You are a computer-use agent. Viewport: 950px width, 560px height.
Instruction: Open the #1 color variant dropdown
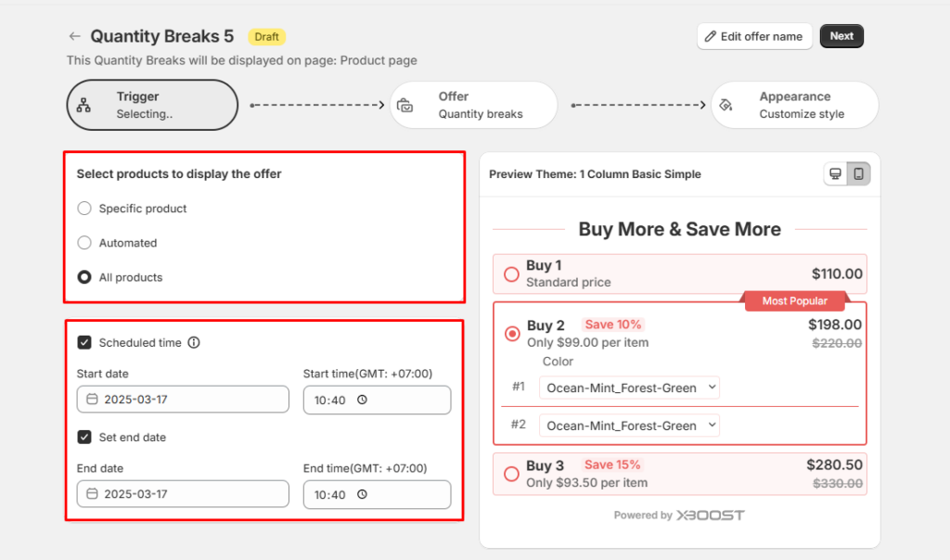(629, 388)
